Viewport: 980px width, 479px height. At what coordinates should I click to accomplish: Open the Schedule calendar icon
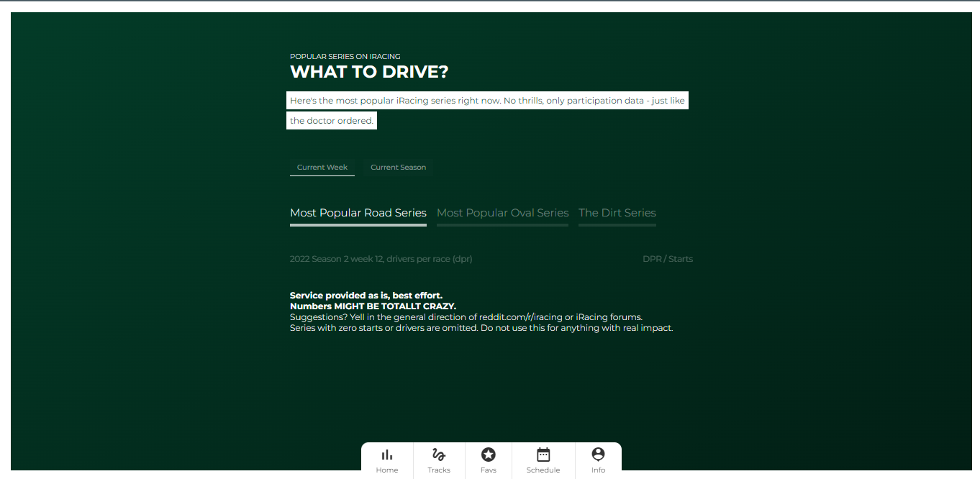tap(543, 455)
